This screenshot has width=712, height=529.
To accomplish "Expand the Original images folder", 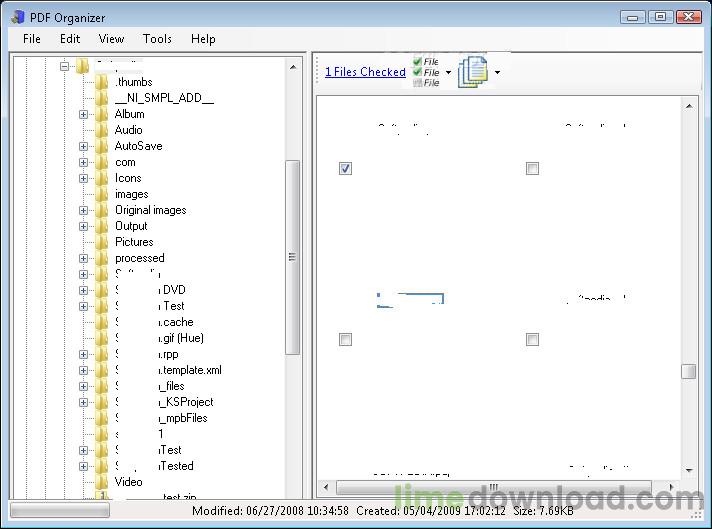I will coord(84,210).
